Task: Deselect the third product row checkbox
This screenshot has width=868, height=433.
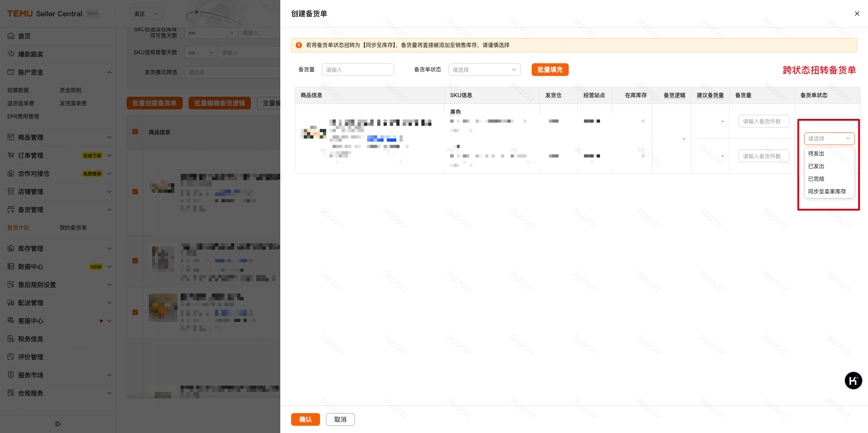Action: click(x=135, y=312)
